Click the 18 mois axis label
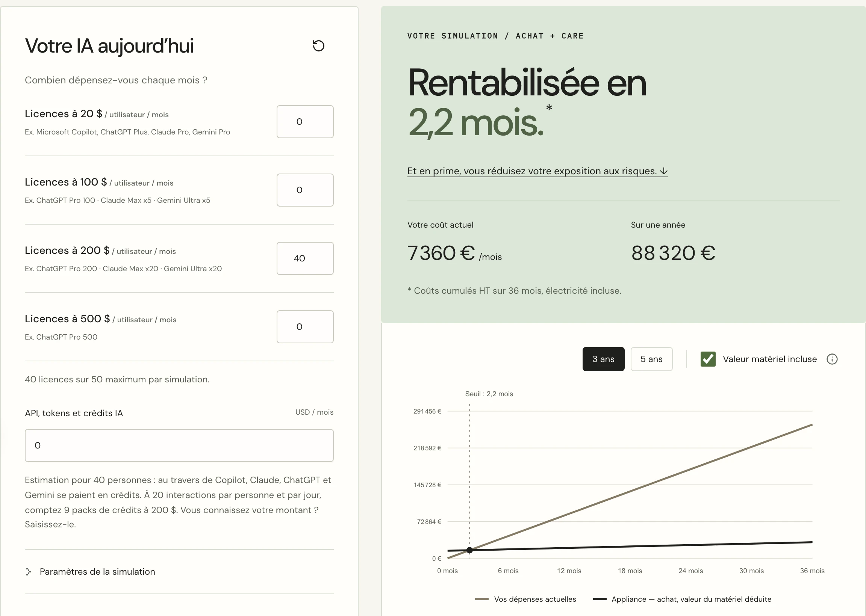The width and height of the screenshot is (866, 616). click(x=630, y=571)
